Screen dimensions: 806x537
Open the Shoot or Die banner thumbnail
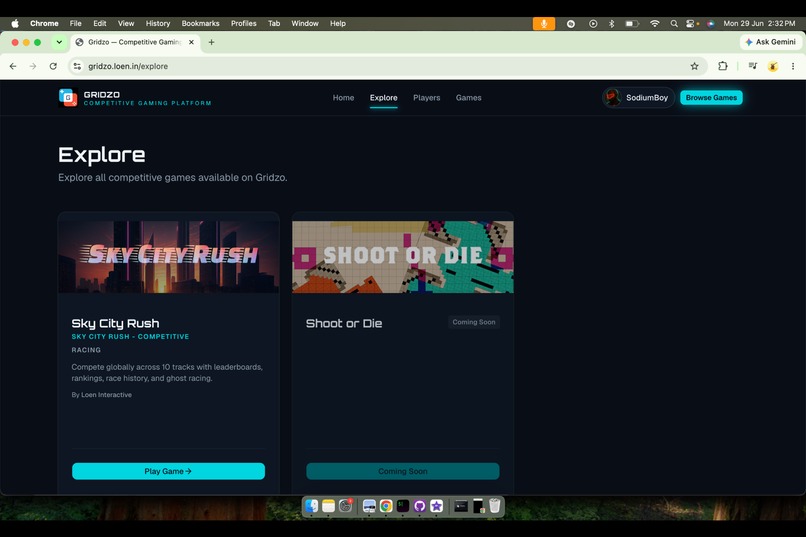click(403, 257)
